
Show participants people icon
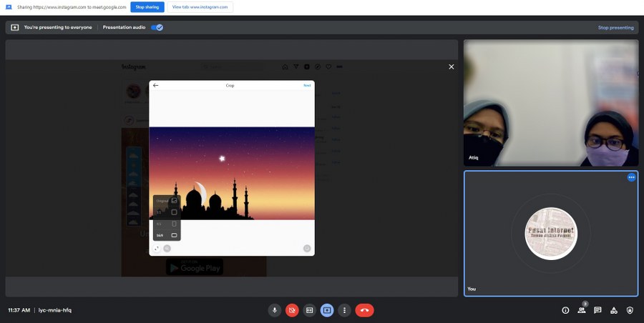(582, 310)
